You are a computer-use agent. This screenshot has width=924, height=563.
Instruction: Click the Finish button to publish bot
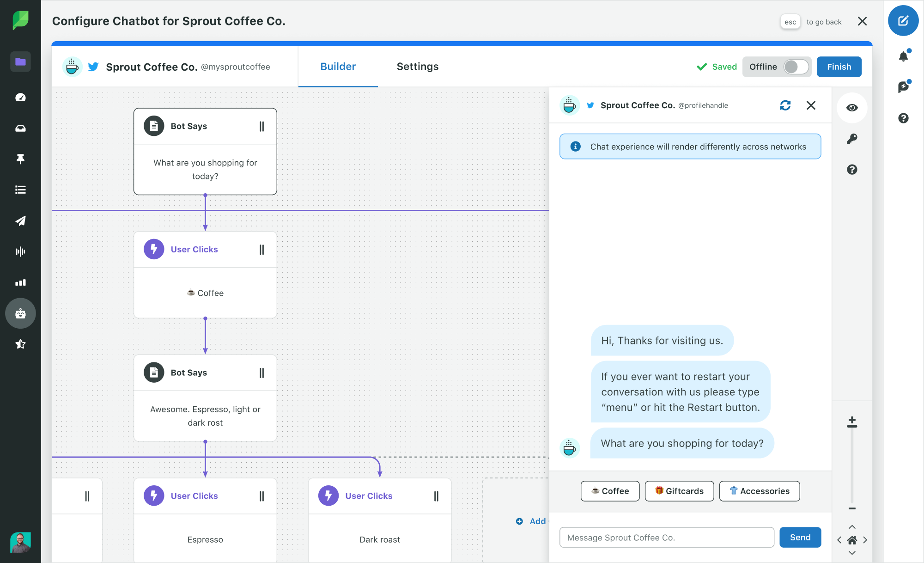838,66
